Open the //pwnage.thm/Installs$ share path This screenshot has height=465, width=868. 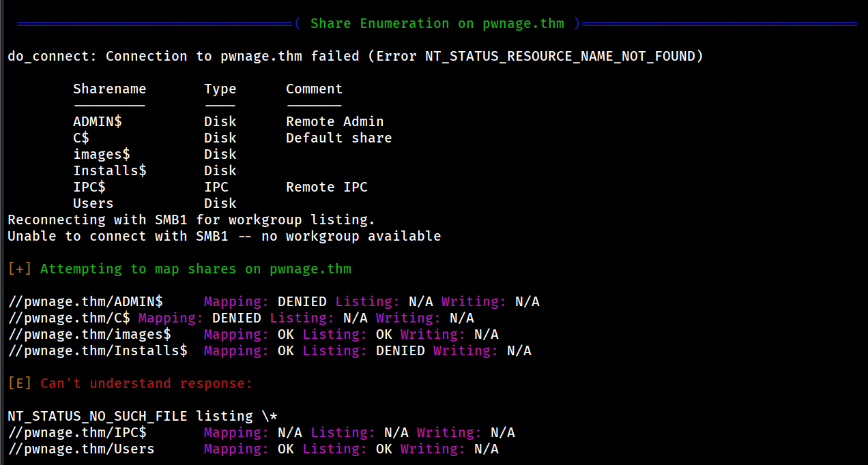(97, 351)
